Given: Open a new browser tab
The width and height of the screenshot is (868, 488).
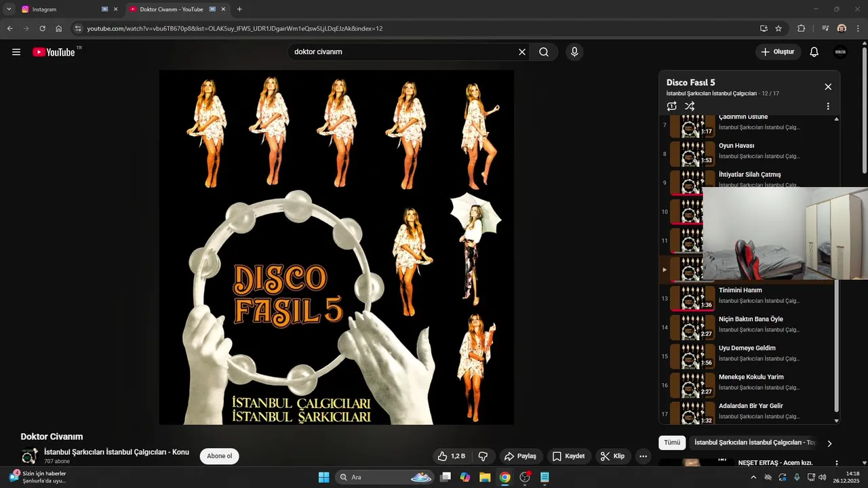Looking at the screenshot, I should 239,9.
